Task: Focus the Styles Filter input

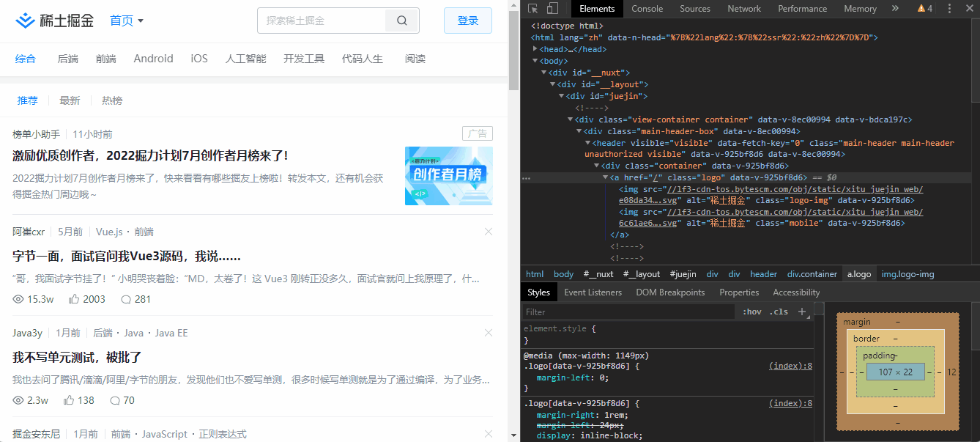Action: [x=628, y=312]
